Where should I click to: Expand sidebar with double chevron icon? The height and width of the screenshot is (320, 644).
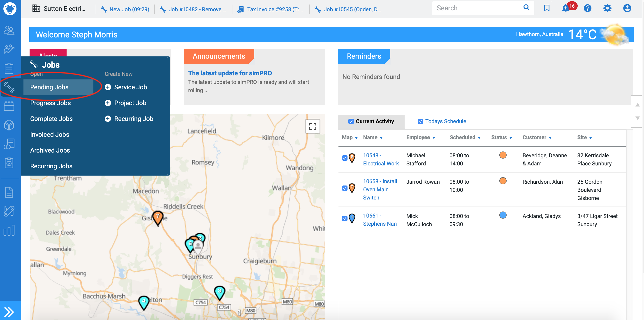9,312
